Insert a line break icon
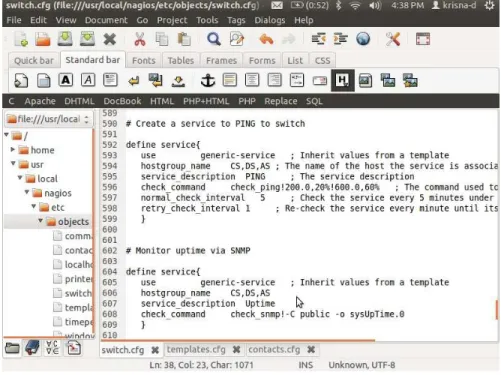The width and height of the screenshot is (501, 375). click(x=134, y=81)
